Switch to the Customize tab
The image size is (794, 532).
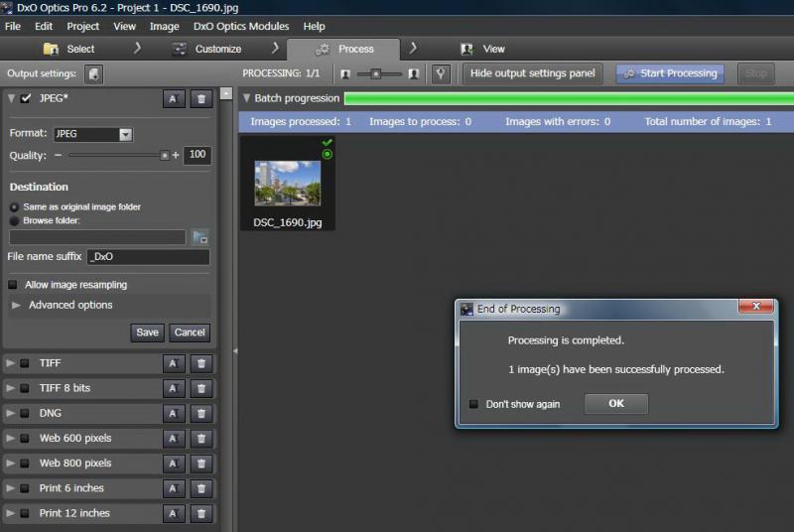coord(207,49)
